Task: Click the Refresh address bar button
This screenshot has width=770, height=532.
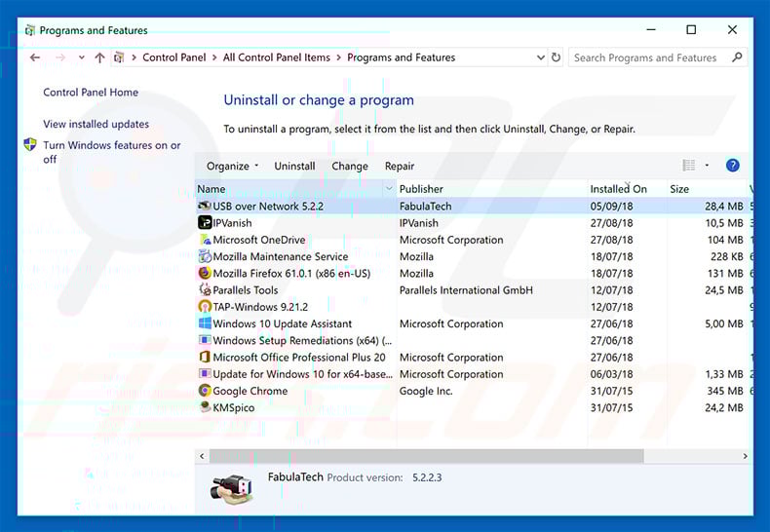Action: pos(556,57)
